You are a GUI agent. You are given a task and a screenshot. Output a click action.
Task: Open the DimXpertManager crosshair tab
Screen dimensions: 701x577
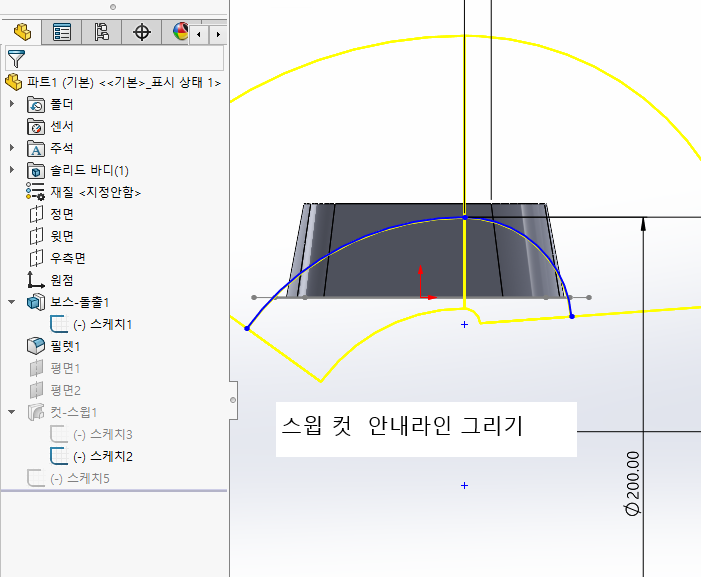coord(142,32)
